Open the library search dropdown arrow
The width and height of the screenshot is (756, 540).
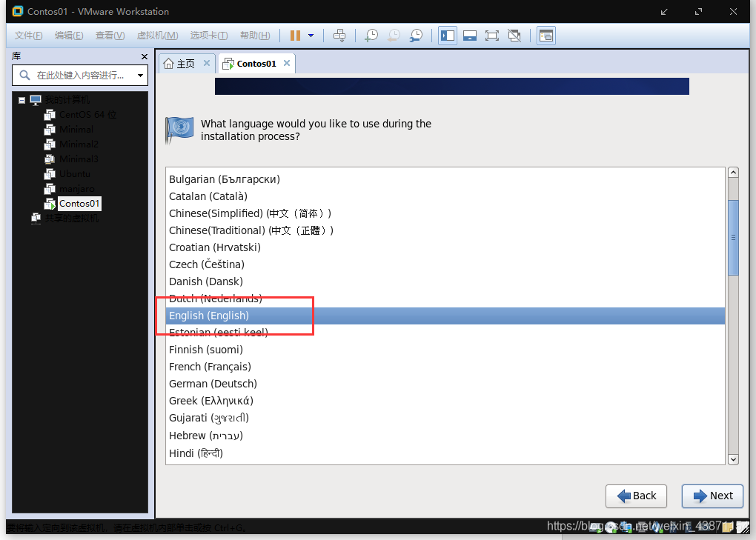(140, 75)
